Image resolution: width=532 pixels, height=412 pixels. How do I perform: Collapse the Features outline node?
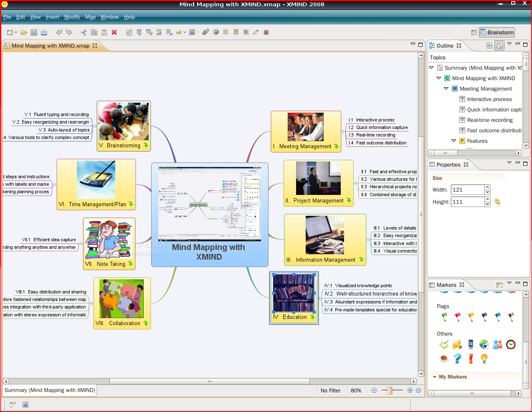pyautogui.click(x=454, y=141)
